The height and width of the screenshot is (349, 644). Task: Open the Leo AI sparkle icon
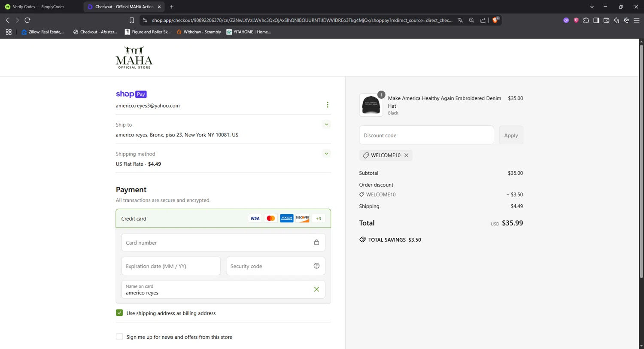tap(617, 20)
